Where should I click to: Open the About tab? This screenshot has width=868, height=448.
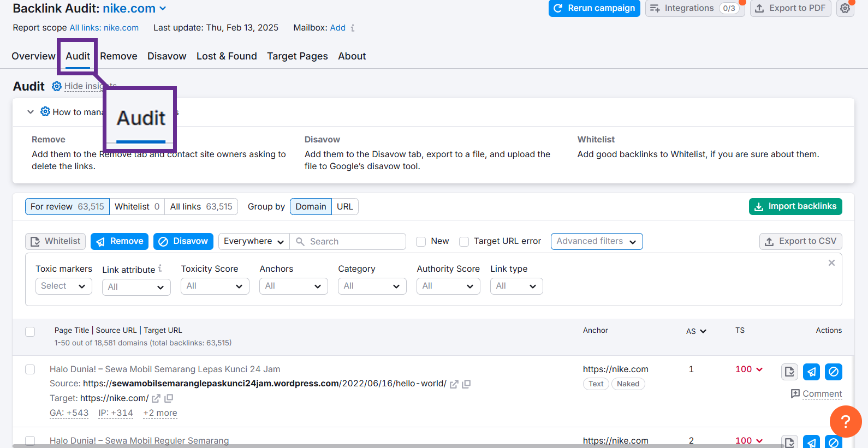pyautogui.click(x=352, y=56)
